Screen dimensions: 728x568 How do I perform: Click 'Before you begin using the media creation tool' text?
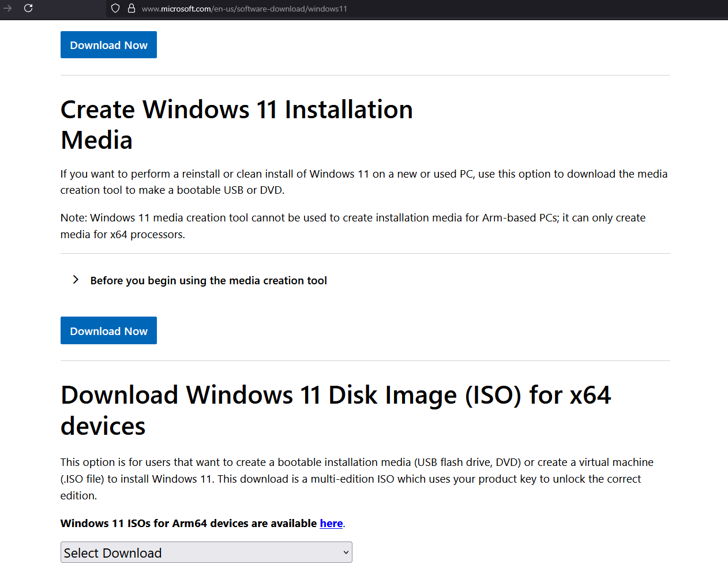coord(209,281)
